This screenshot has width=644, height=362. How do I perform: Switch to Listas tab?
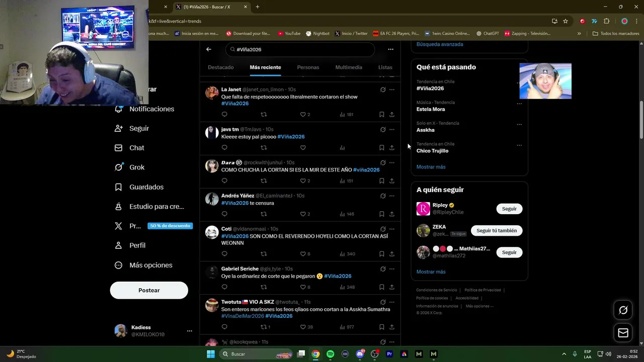click(385, 67)
